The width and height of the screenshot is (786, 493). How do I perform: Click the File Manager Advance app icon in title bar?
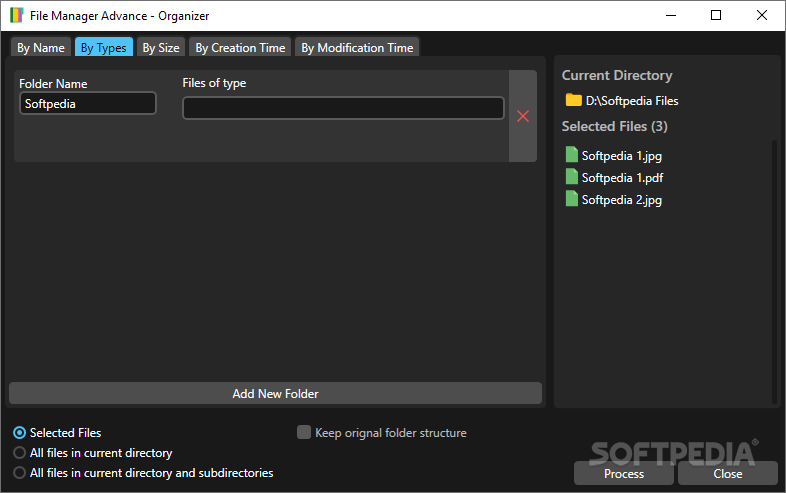17,16
